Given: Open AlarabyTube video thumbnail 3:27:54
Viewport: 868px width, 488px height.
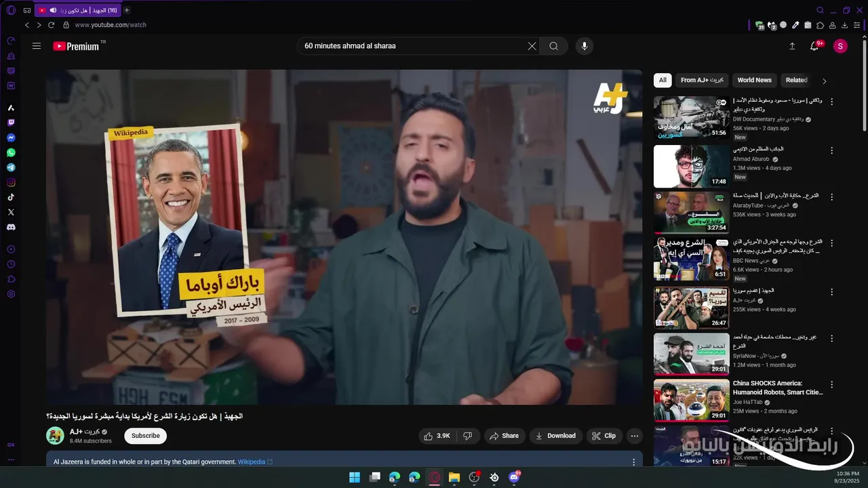Looking at the screenshot, I should [x=692, y=213].
